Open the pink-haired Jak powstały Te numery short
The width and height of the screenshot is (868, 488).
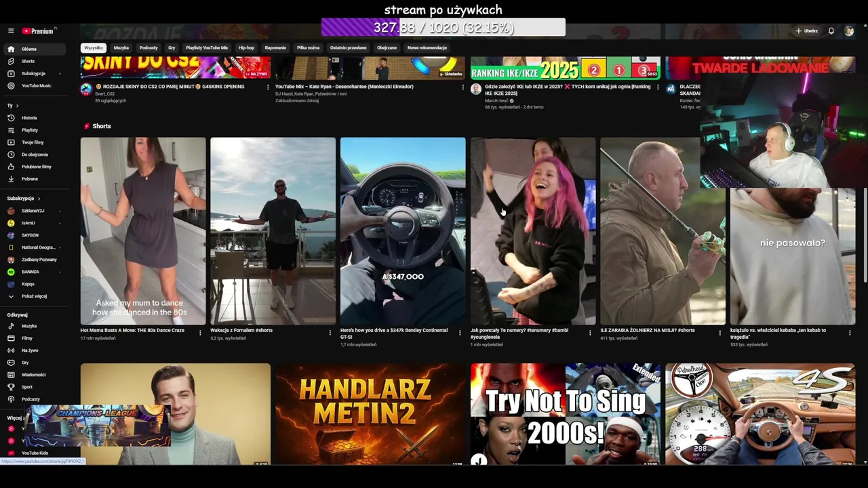tap(533, 231)
